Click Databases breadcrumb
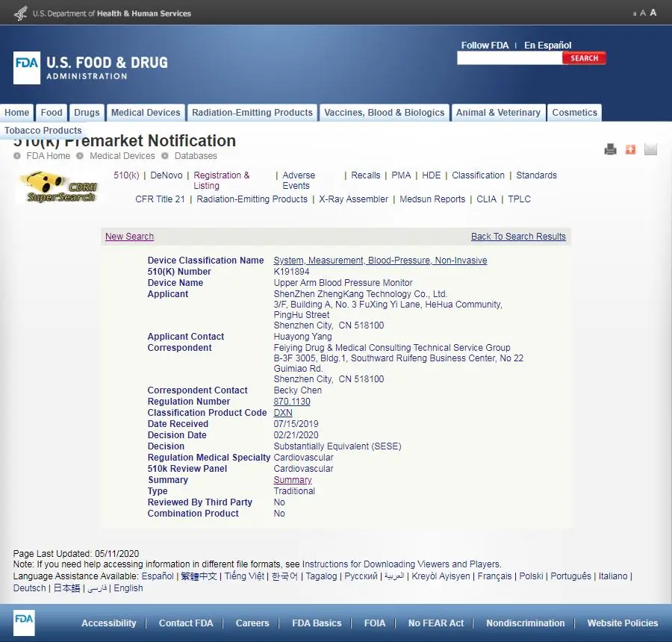This screenshot has width=672, height=642. (x=196, y=156)
